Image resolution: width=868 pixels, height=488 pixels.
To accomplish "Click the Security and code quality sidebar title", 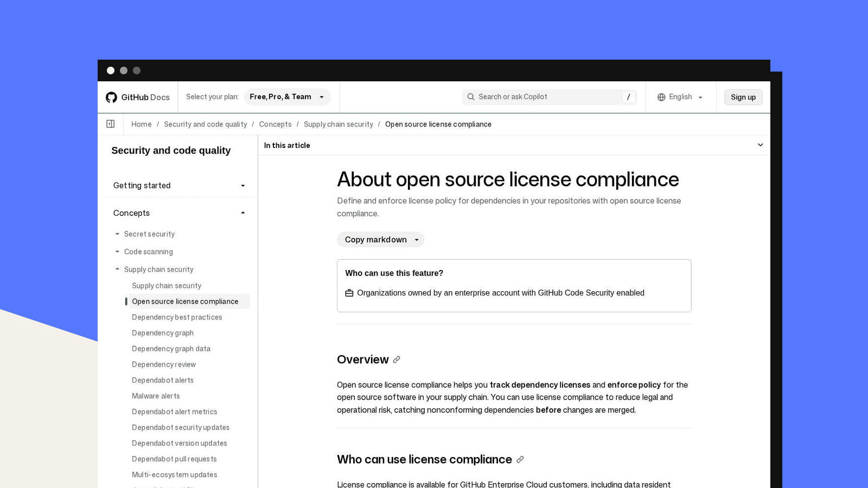I will pos(171,150).
